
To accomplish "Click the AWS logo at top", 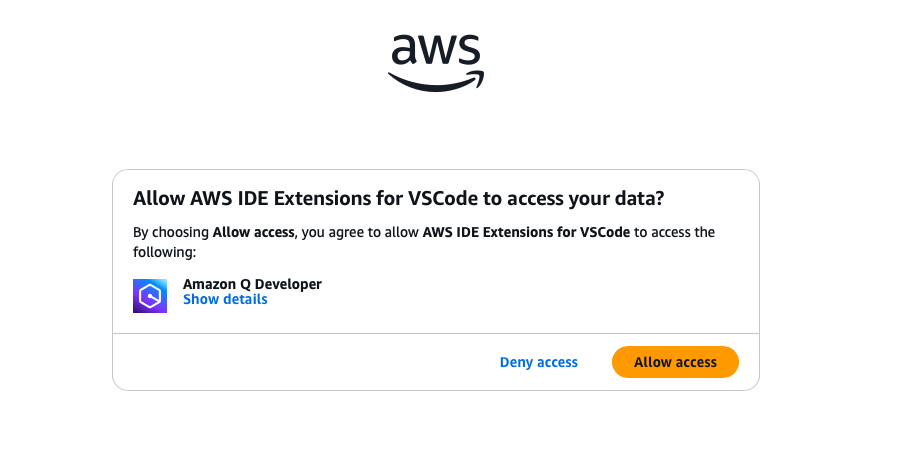I will pyautogui.click(x=436, y=63).
